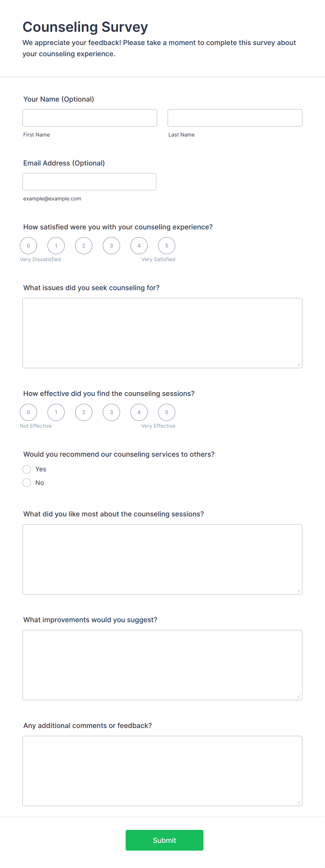Choose effectiveness rating of 2
Viewport: 325px width, 868px height.
tap(84, 412)
